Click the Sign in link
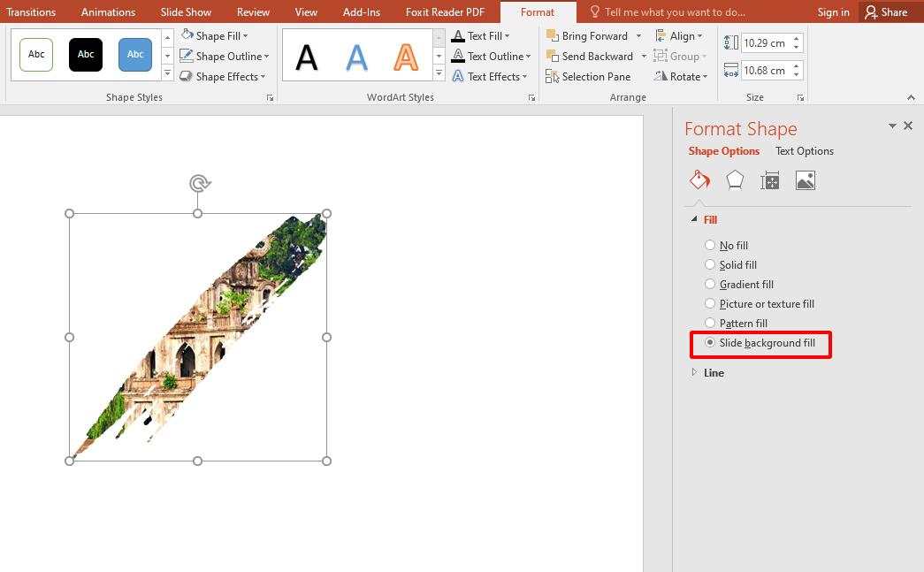The height and width of the screenshot is (572, 924). coord(833,11)
